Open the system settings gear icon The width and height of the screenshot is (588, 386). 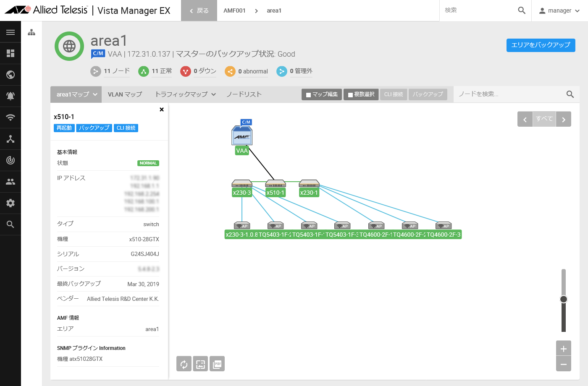click(x=10, y=203)
